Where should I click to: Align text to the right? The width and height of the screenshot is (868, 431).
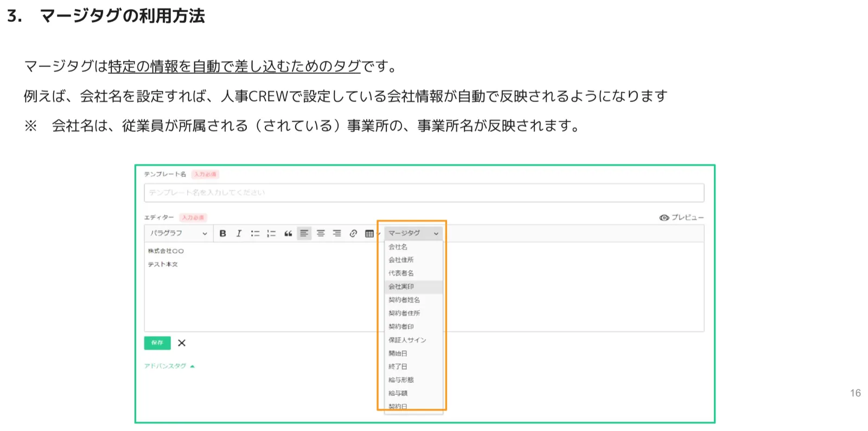pyautogui.click(x=337, y=233)
